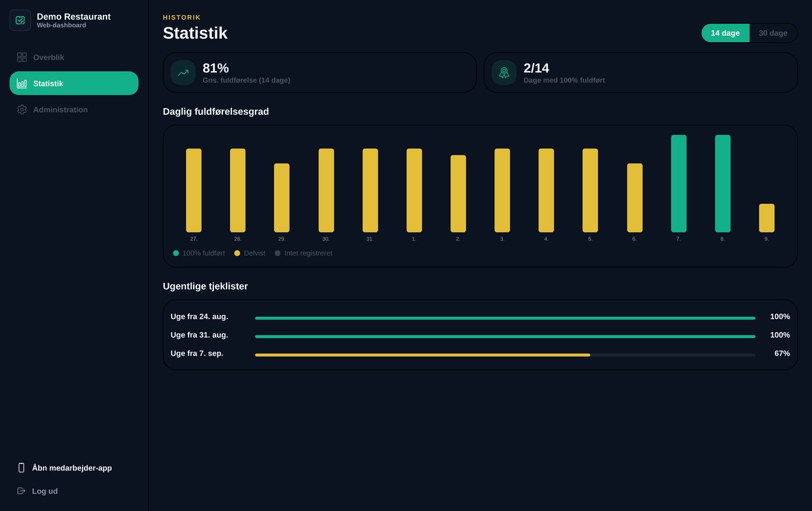Click the Daglig fuldførelsesgrad heading
This screenshot has width=812, height=511.
pyautogui.click(x=216, y=111)
